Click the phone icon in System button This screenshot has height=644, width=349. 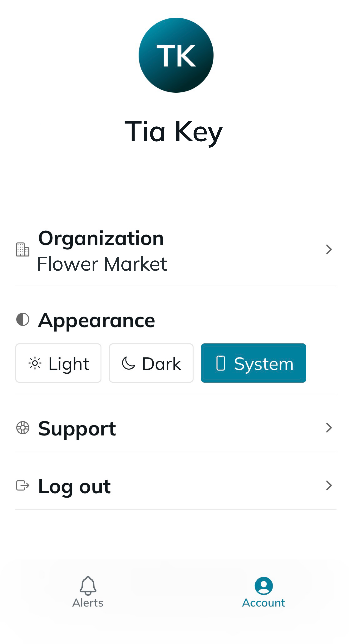pos(221,363)
